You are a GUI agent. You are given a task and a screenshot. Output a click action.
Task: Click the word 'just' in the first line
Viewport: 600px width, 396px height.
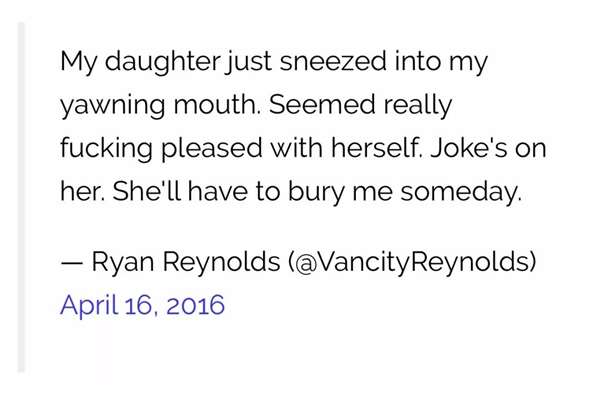coord(248,63)
